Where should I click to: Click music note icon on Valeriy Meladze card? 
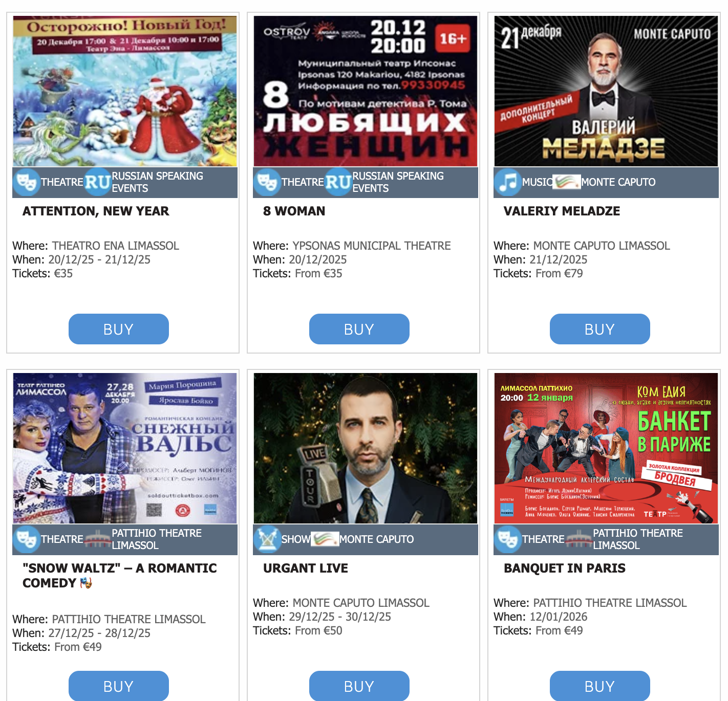point(507,182)
